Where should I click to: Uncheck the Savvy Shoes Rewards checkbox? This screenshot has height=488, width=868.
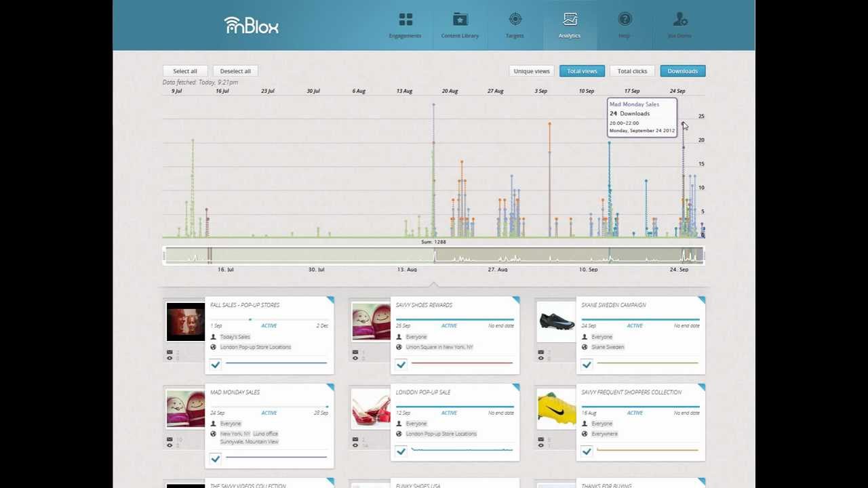tap(401, 365)
